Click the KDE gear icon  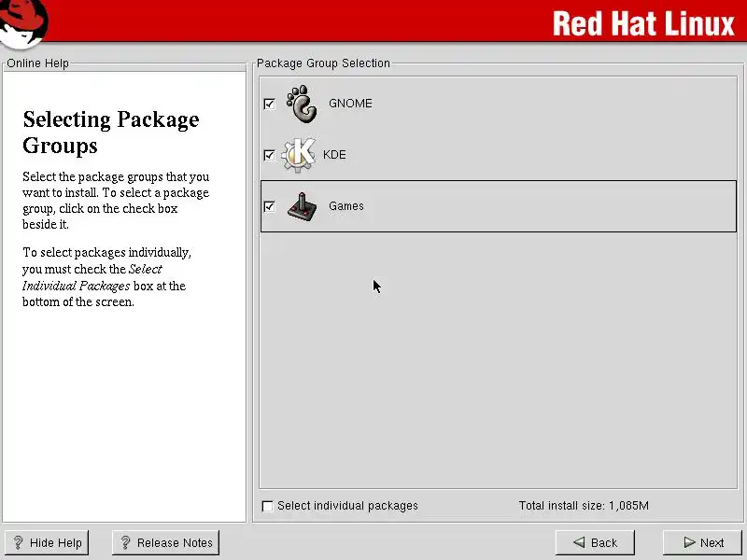click(x=298, y=155)
